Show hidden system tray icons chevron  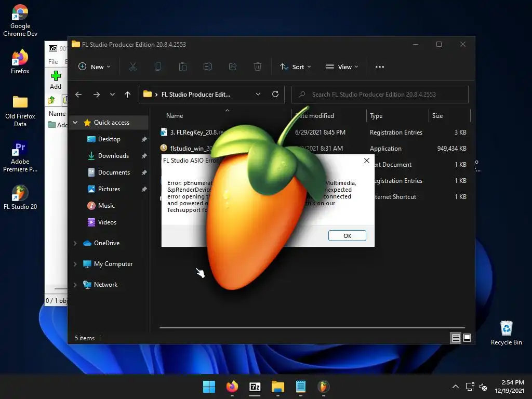point(456,387)
